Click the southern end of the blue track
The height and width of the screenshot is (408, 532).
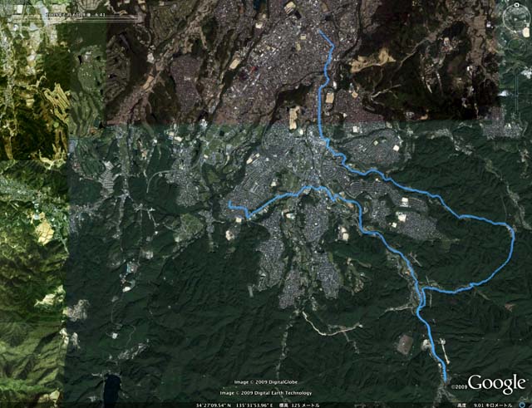point(445,381)
